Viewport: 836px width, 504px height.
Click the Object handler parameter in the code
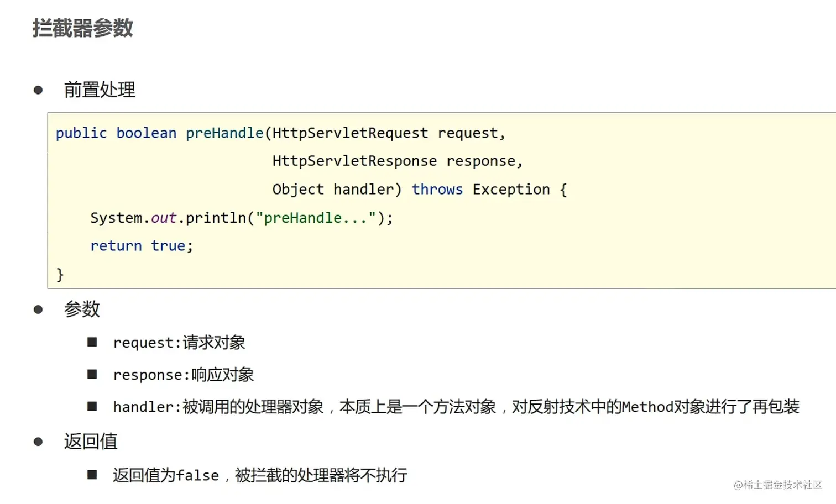click(x=336, y=190)
